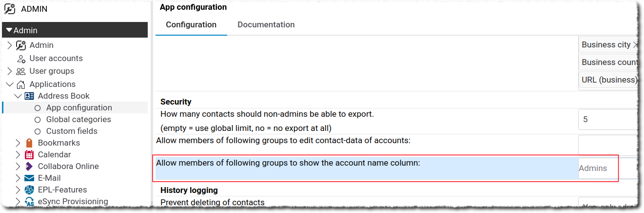Open the E-Mail envelope icon

coord(29,178)
